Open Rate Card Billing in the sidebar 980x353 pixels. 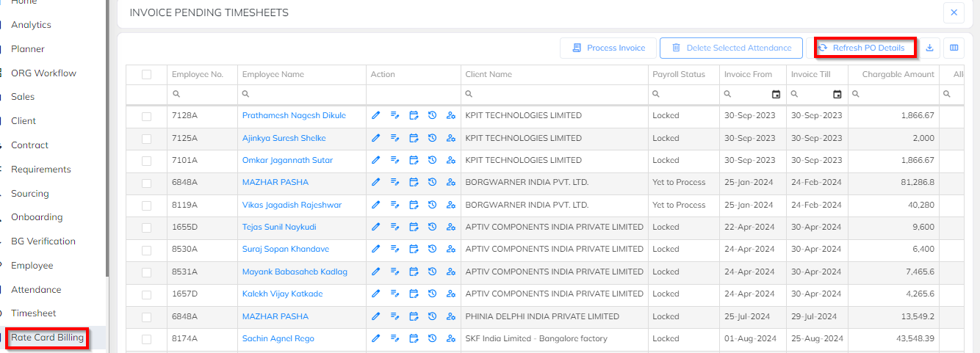coord(47,338)
